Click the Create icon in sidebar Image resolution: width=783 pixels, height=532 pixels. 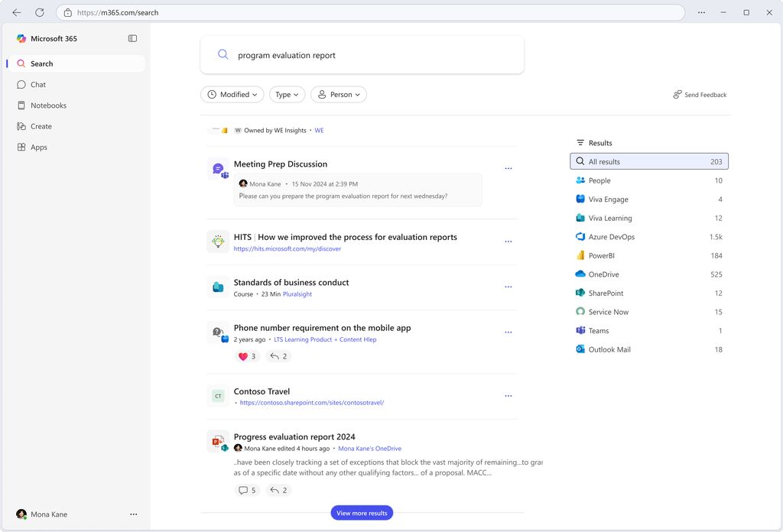(x=21, y=126)
